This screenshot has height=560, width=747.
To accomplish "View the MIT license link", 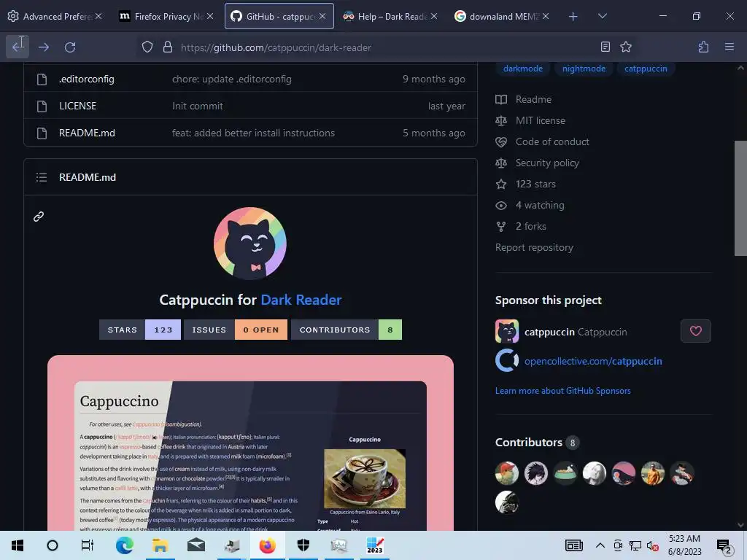I will click(541, 120).
